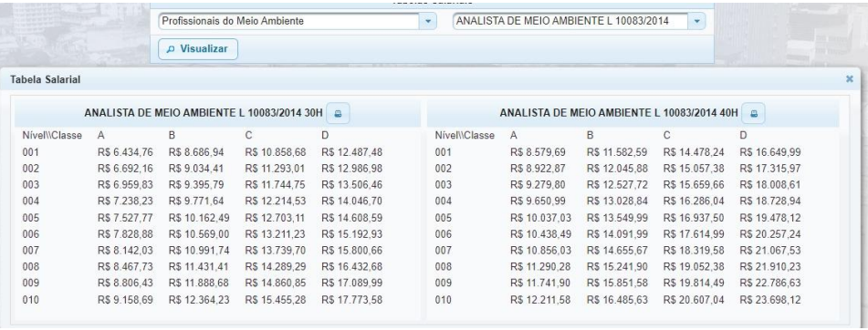This screenshot has height=330, width=868.
Task: Select value R$ 23.698,12
Action: [x=770, y=300]
